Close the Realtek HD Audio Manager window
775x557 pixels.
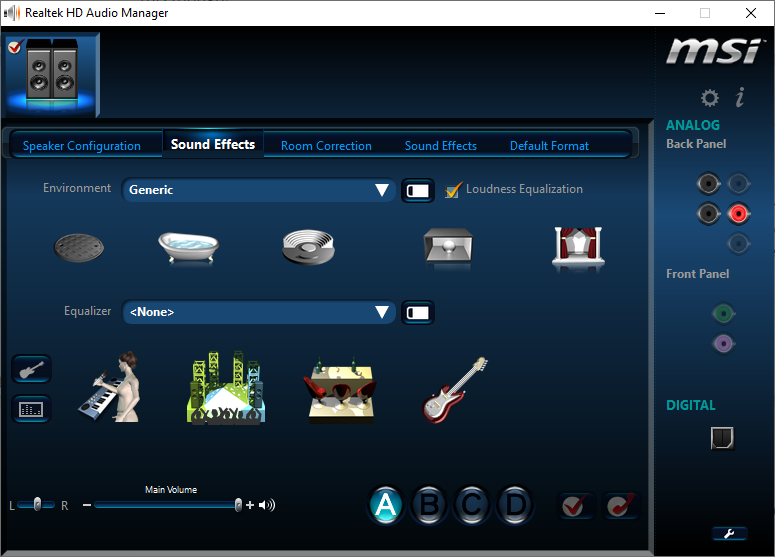tap(751, 13)
